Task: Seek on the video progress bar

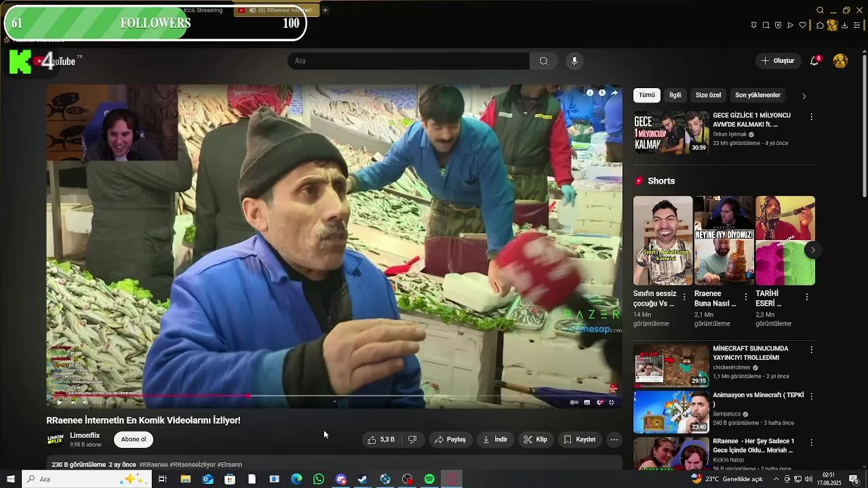Action: pos(334,396)
